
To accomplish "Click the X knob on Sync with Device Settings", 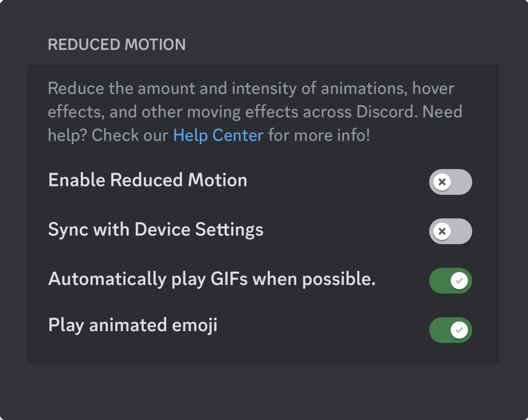I will [442, 232].
